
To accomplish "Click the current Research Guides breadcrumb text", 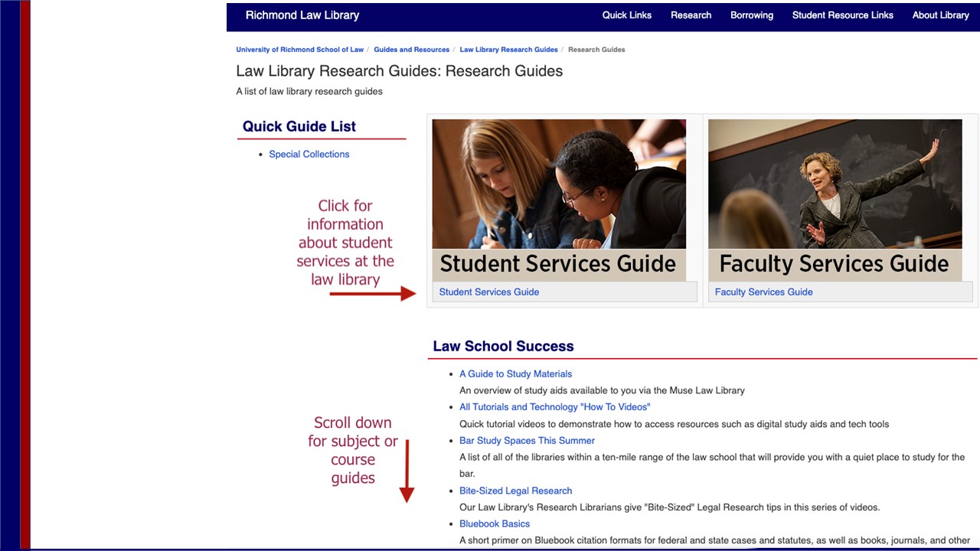I will [596, 50].
